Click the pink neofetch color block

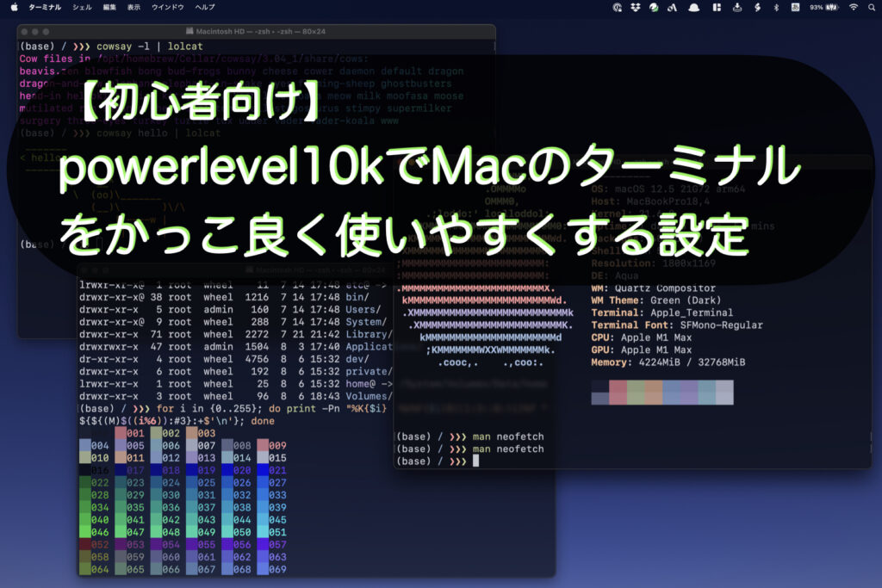coord(618,393)
